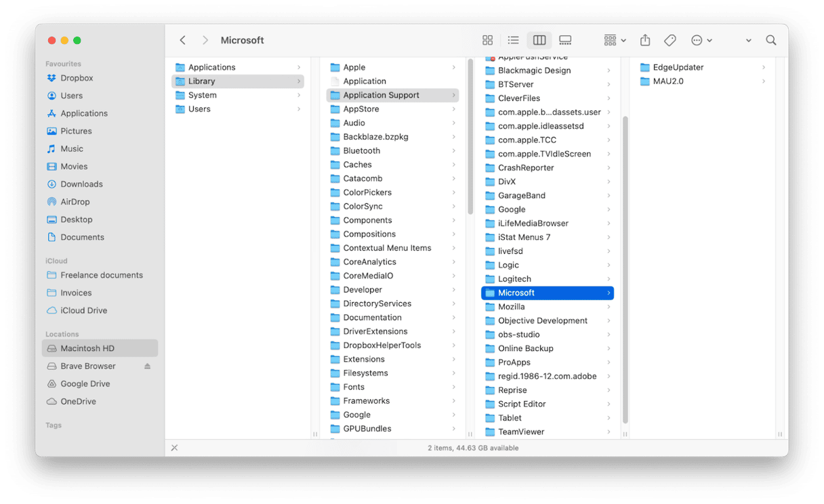Switch to icon view
This screenshot has width=824, height=504.
click(487, 41)
